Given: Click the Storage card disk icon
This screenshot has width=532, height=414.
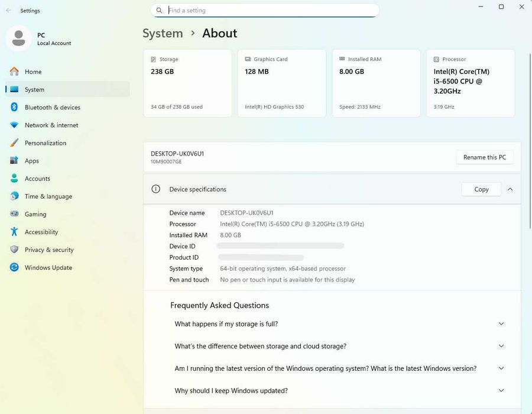Looking at the screenshot, I should (153, 59).
